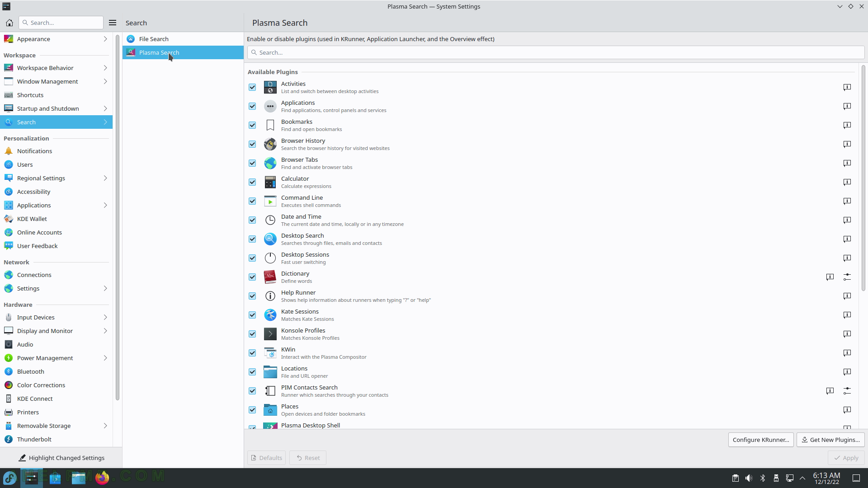Open the file manager from the taskbar
The image size is (868, 488).
[x=79, y=478]
